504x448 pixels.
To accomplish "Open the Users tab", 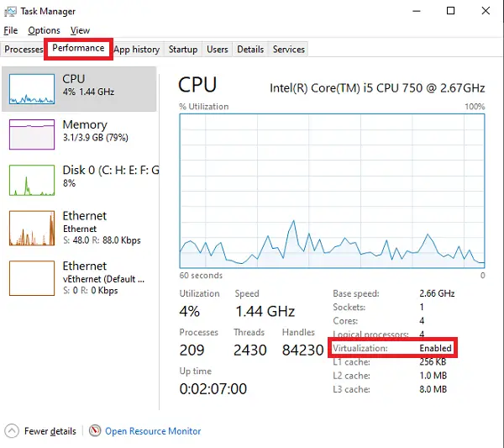I will [217, 50].
